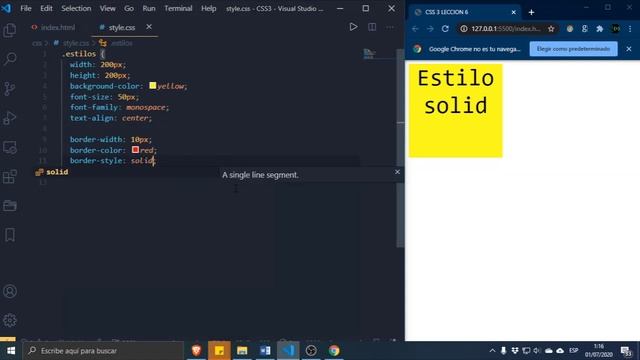The width and height of the screenshot is (640, 360).
Task: Open the Help menu
Action: 208,8
